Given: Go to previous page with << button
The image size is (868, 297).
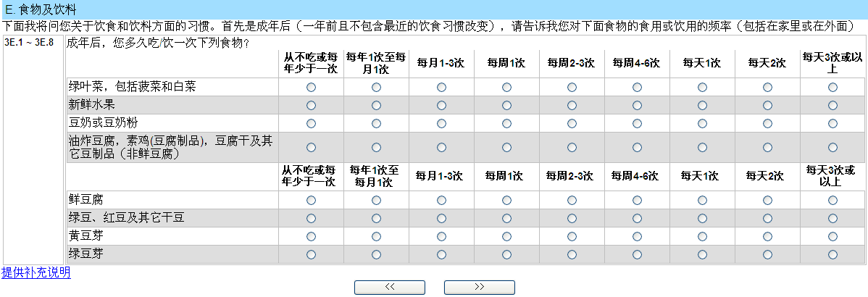Looking at the screenshot, I should click(x=390, y=287).
